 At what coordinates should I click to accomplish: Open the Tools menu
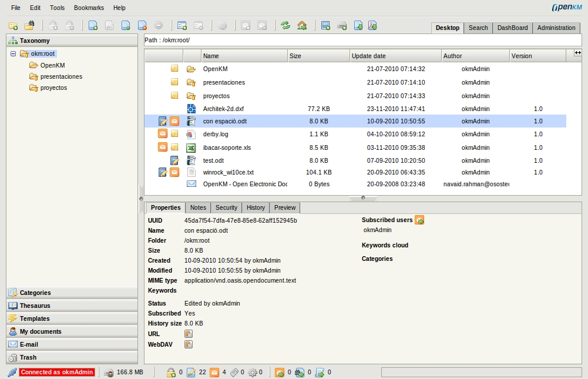tap(58, 8)
